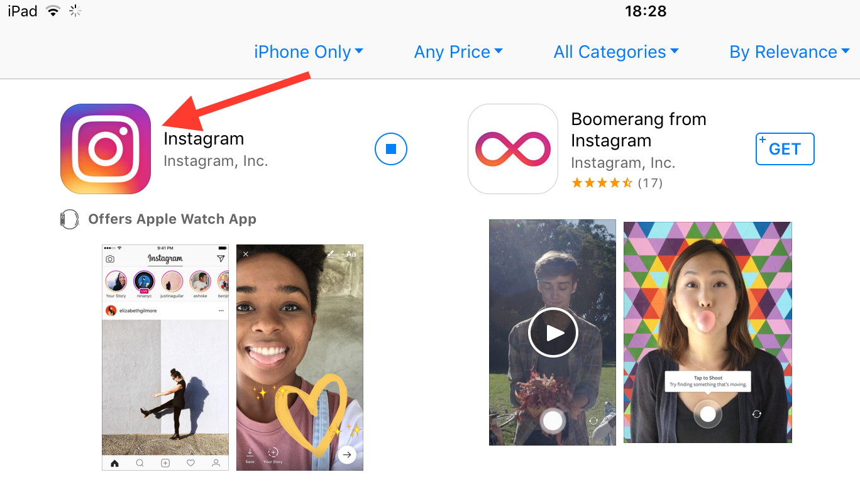Image resolution: width=860 pixels, height=504 pixels.
Task: Play the Boomerang preview video
Action: pos(553,332)
